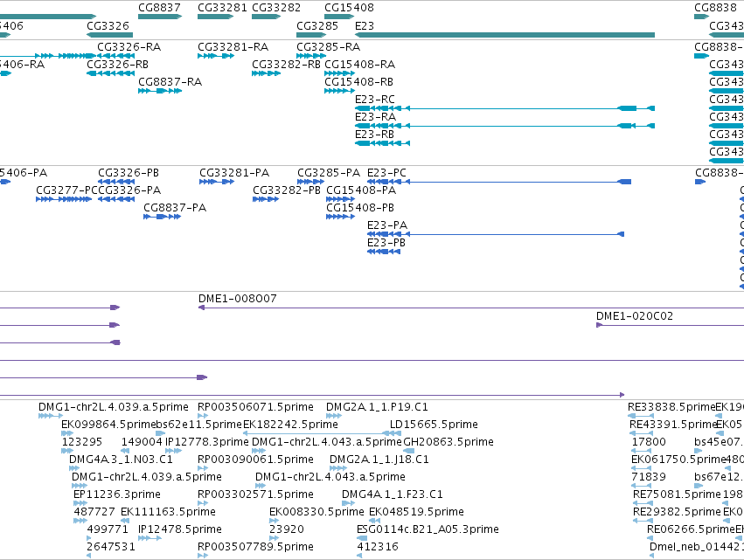This screenshot has width=744, height=560.
Task: Select the E23-PA protein feature
Action: pos(496,234)
